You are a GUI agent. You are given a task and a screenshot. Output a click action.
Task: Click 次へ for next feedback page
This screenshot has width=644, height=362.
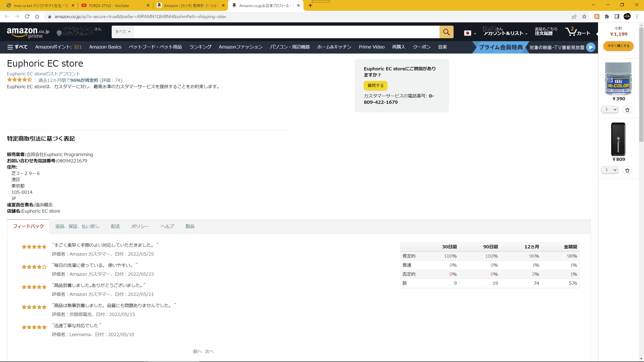209,351
